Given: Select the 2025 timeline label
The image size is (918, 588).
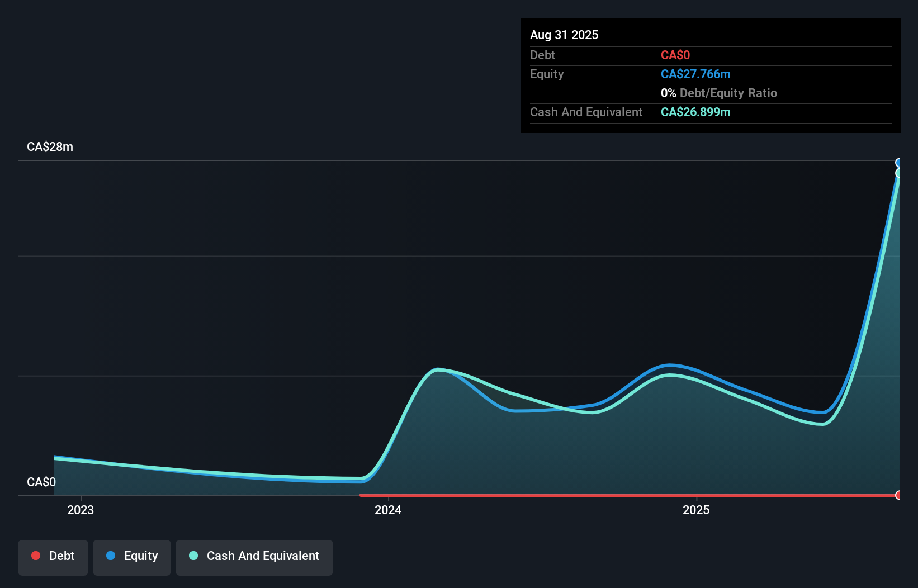Looking at the screenshot, I should [x=697, y=510].
